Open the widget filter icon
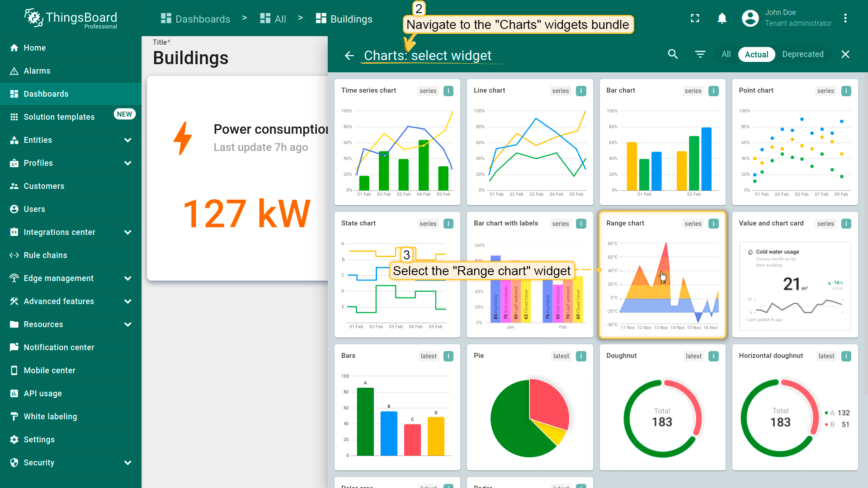This screenshot has width=868, height=488. coord(700,54)
